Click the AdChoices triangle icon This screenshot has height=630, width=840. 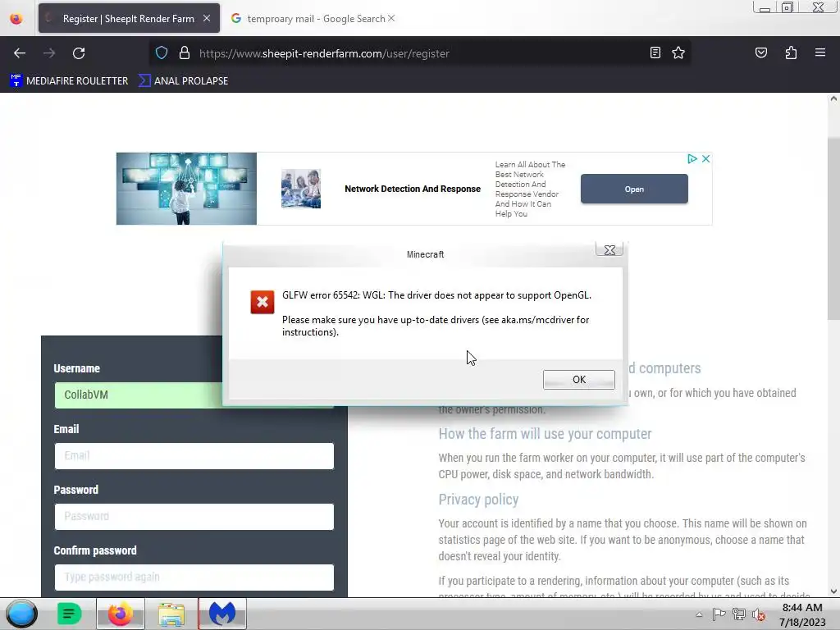coord(692,158)
